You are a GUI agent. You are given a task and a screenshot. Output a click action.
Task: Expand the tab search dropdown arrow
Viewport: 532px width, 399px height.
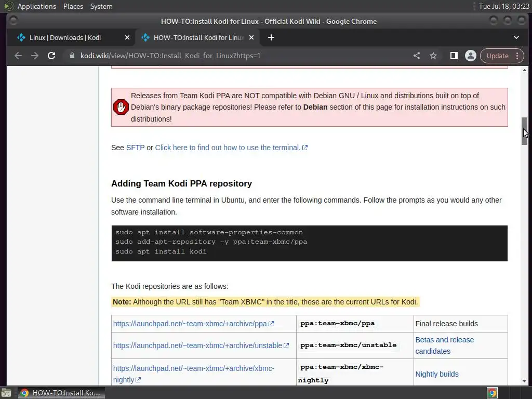point(516,37)
